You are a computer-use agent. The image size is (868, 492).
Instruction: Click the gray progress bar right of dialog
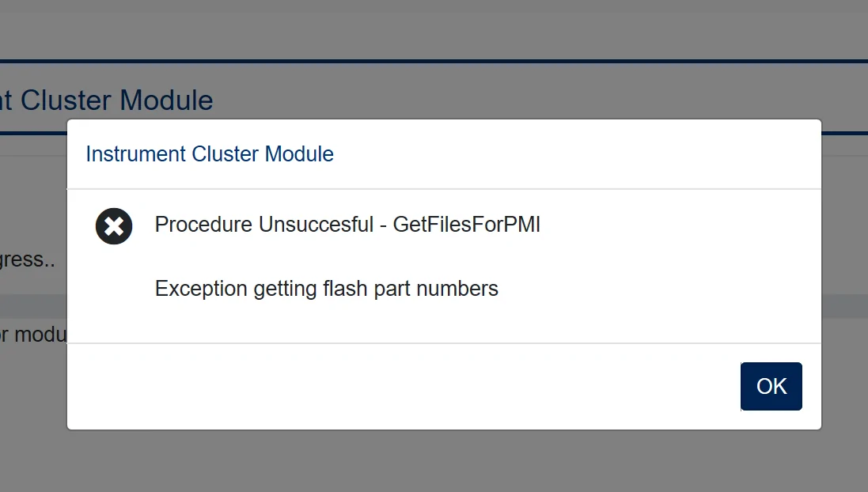(845, 306)
